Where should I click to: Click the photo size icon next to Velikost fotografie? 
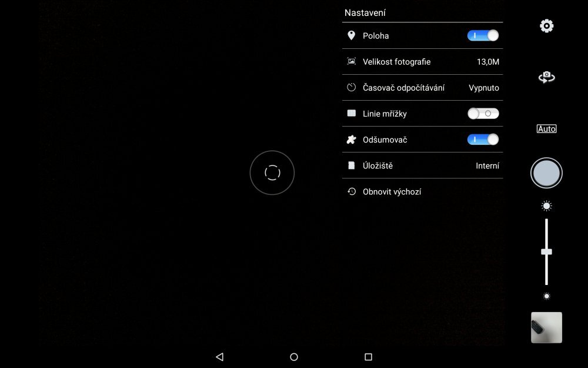tap(351, 61)
